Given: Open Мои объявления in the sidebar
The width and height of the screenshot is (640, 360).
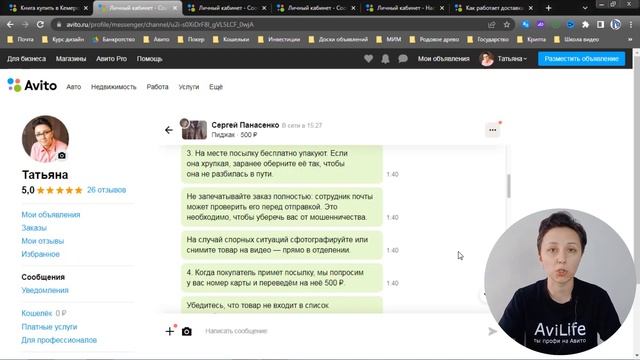Looking at the screenshot, I should [x=51, y=215].
